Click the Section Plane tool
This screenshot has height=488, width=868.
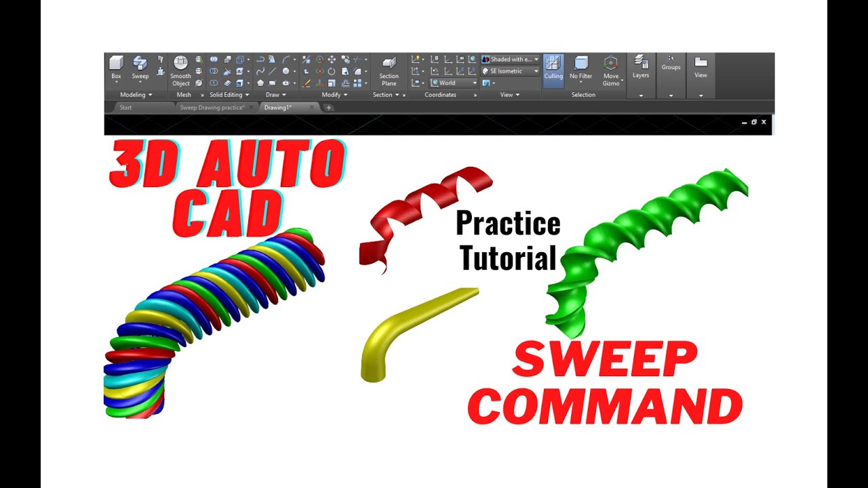tap(389, 71)
